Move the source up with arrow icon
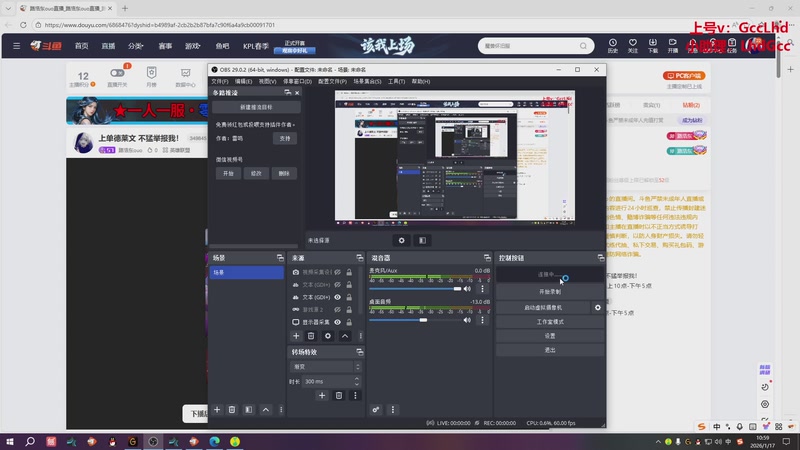800x450 pixels. (345, 336)
